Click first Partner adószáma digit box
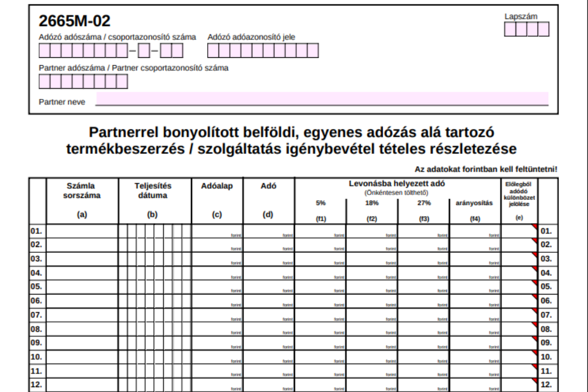Screen dimensions: 588x392 tap(45, 81)
